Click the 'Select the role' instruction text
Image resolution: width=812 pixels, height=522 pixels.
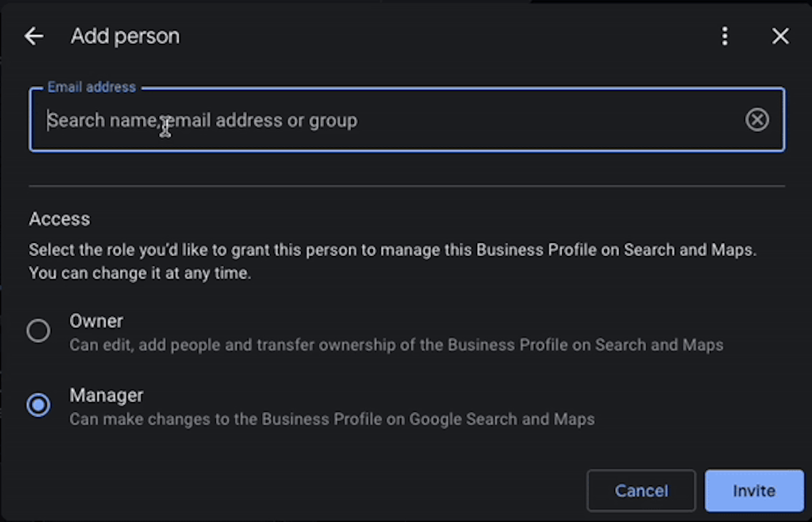tap(392, 250)
